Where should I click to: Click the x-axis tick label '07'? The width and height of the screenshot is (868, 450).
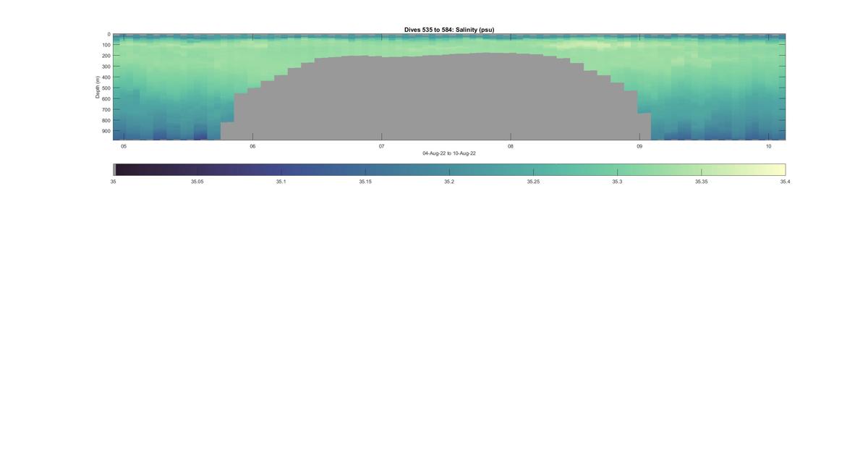[x=382, y=146]
